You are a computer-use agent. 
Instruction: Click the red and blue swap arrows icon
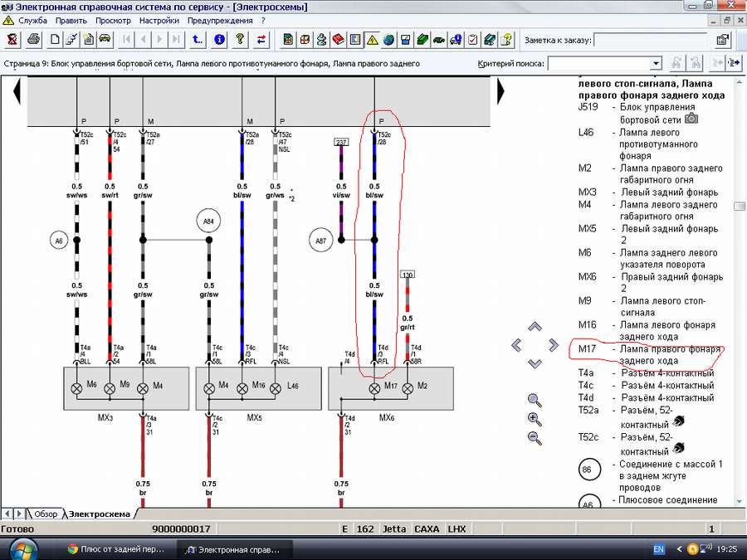point(261,40)
